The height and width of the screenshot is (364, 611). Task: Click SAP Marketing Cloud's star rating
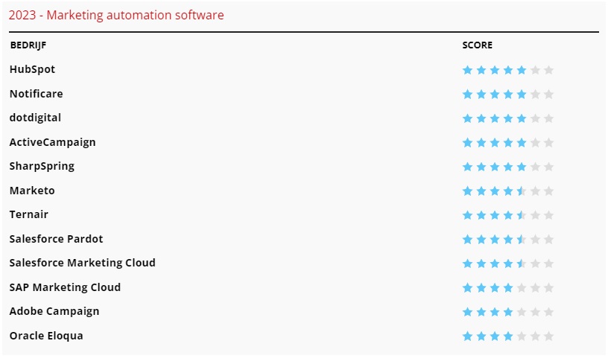pos(507,288)
